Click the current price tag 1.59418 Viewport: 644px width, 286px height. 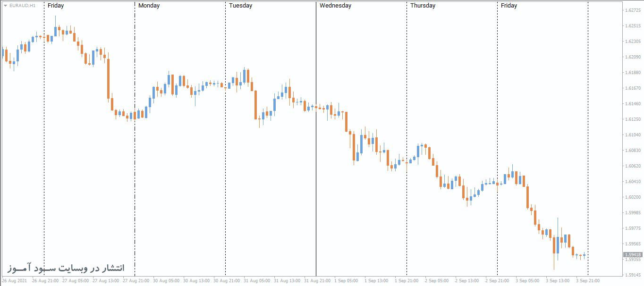[x=632, y=254]
